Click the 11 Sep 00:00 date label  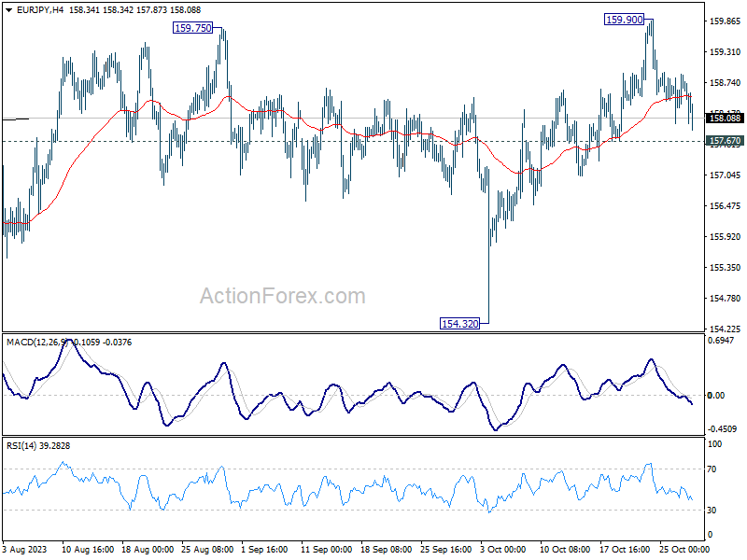[x=327, y=550]
